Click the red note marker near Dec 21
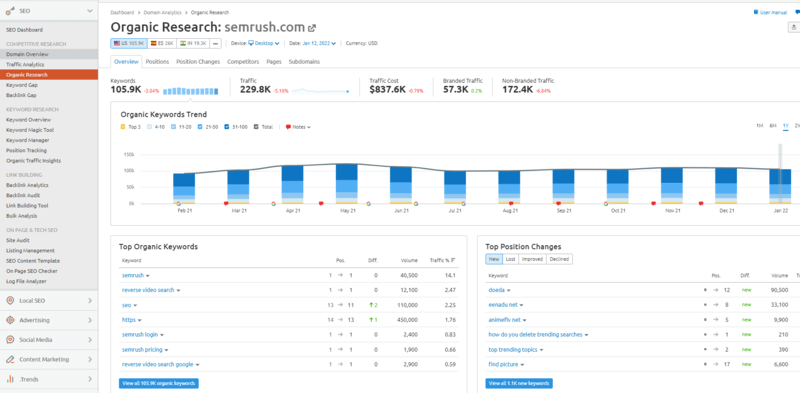This screenshot has width=800, height=393. click(x=701, y=203)
